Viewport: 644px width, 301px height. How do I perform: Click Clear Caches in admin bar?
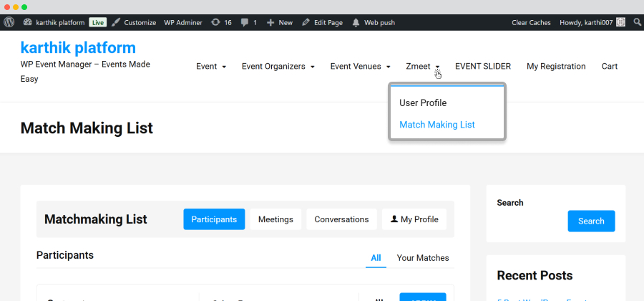[x=531, y=23]
